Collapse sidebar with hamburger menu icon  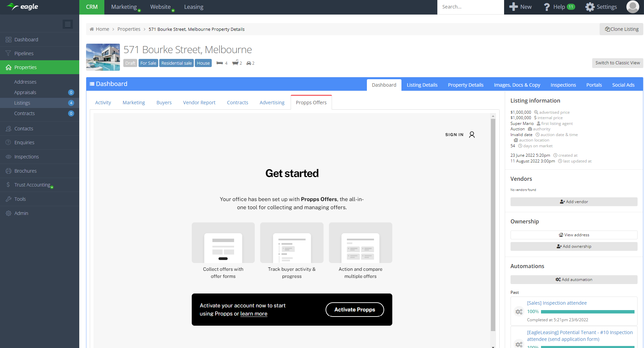click(x=68, y=24)
